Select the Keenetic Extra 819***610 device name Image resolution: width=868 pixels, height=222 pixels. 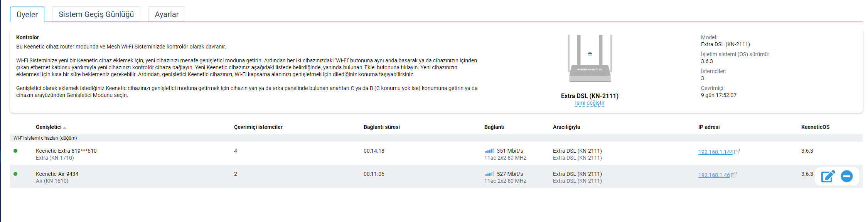pyautogui.click(x=66, y=151)
